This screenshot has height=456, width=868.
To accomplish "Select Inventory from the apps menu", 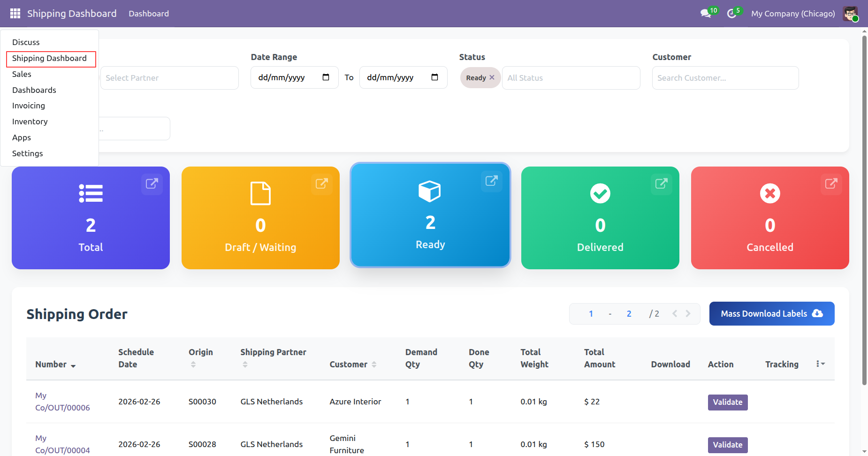I will point(30,122).
